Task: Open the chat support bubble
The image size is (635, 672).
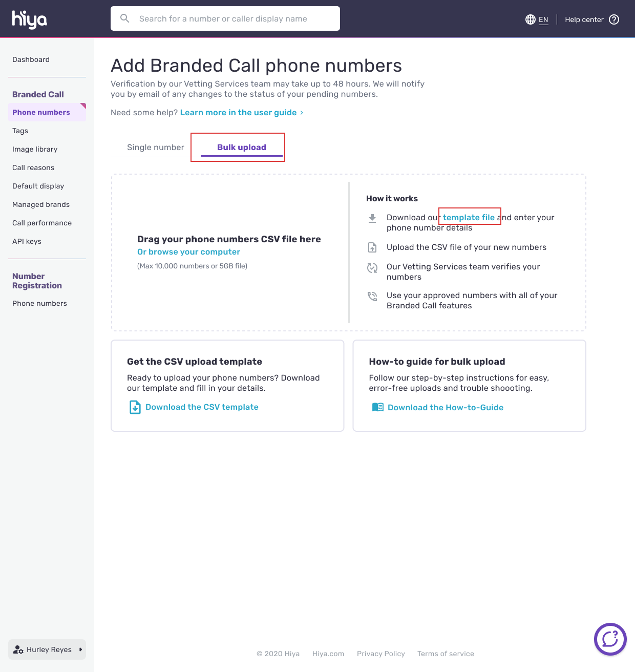Action: [610, 639]
